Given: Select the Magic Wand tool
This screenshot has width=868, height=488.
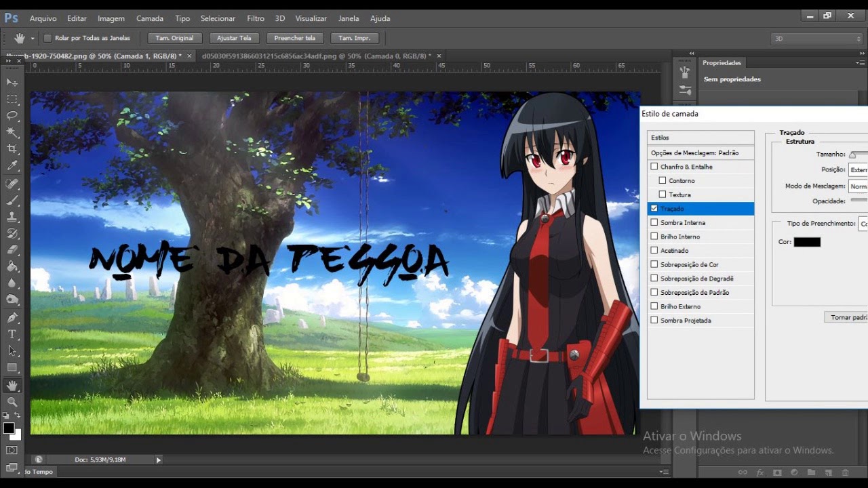Looking at the screenshot, I should (x=12, y=132).
